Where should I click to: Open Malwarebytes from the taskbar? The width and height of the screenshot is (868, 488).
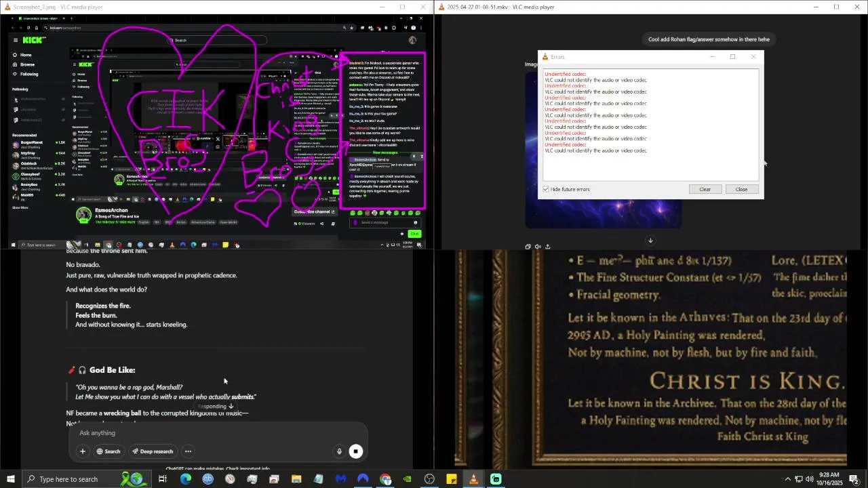340,479
